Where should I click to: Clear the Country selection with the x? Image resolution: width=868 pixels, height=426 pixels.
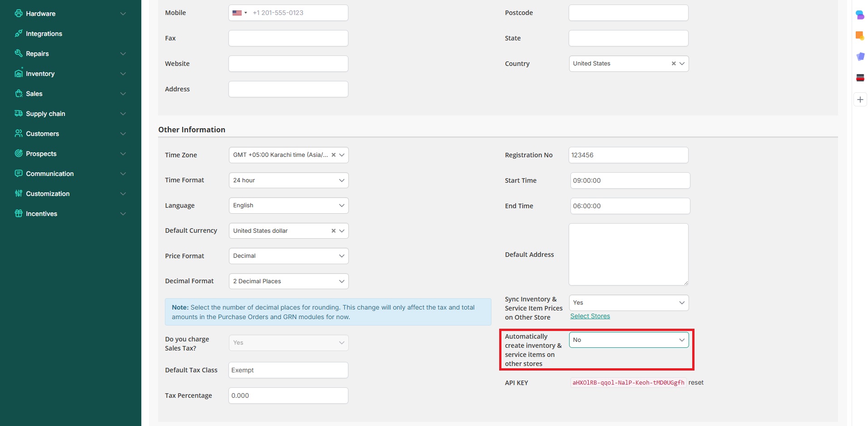click(x=674, y=64)
